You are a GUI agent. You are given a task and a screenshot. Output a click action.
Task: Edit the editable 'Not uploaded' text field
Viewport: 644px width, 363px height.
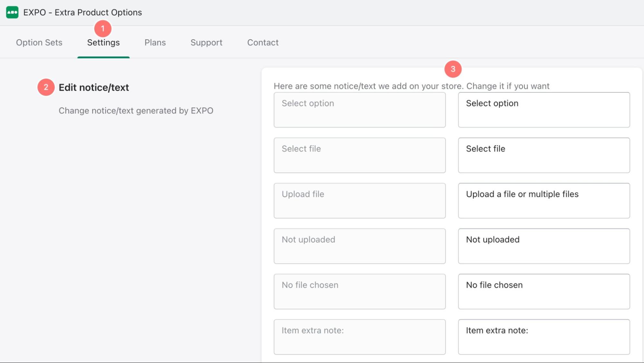(544, 246)
